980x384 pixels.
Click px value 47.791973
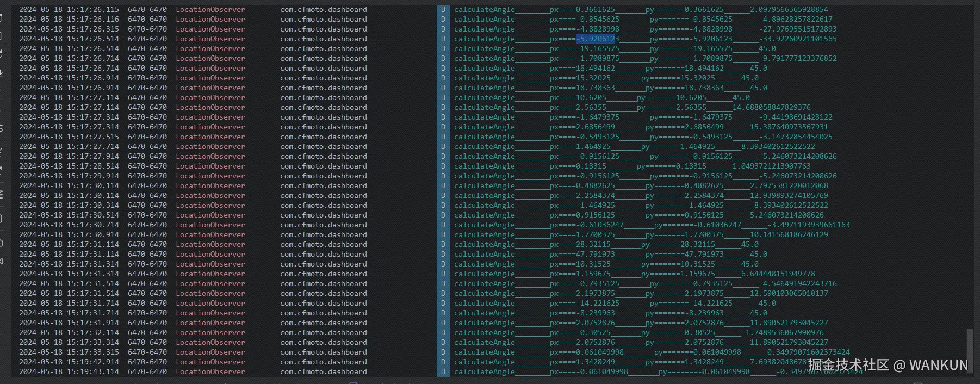pyautogui.click(x=596, y=254)
